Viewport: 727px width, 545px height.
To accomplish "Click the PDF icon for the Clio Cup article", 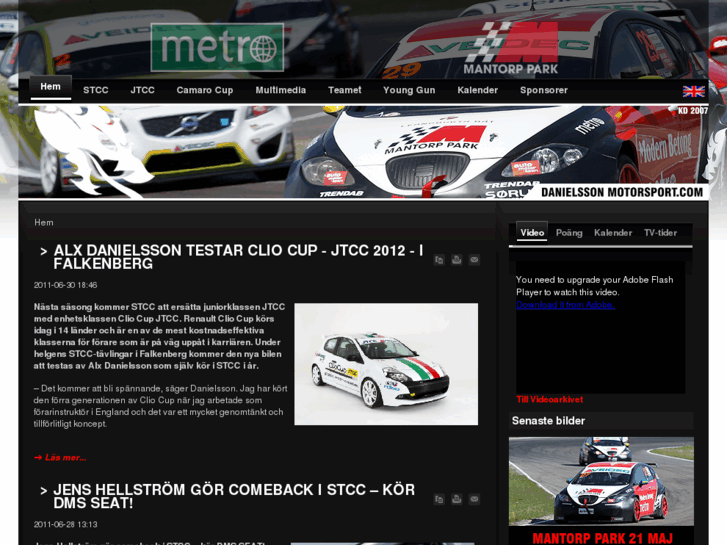I will click(x=439, y=260).
